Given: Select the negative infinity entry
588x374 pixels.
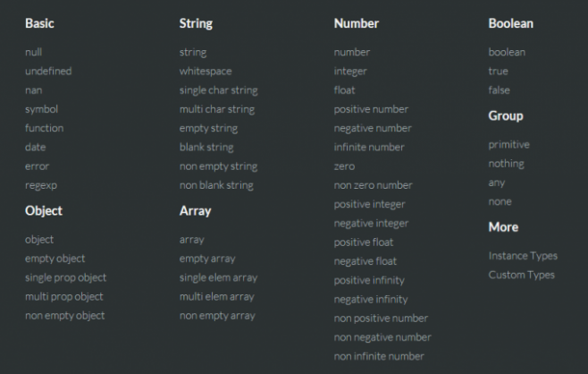Looking at the screenshot, I should 371,299.
